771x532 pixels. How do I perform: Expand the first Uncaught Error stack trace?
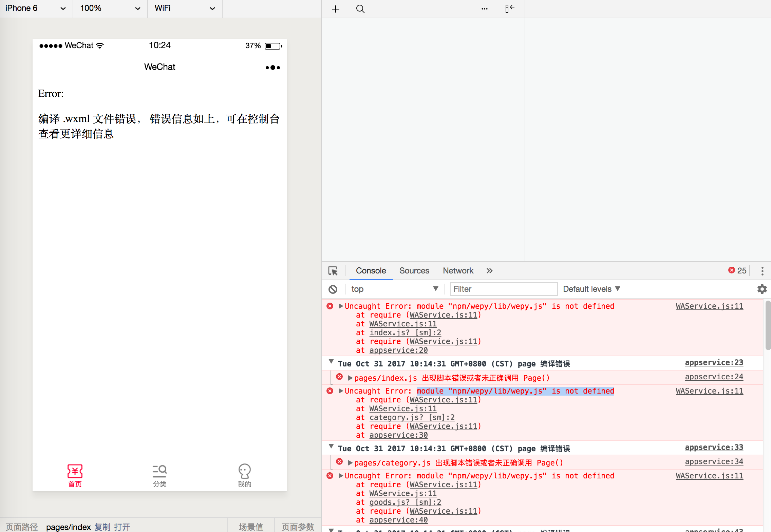point(340,306)
